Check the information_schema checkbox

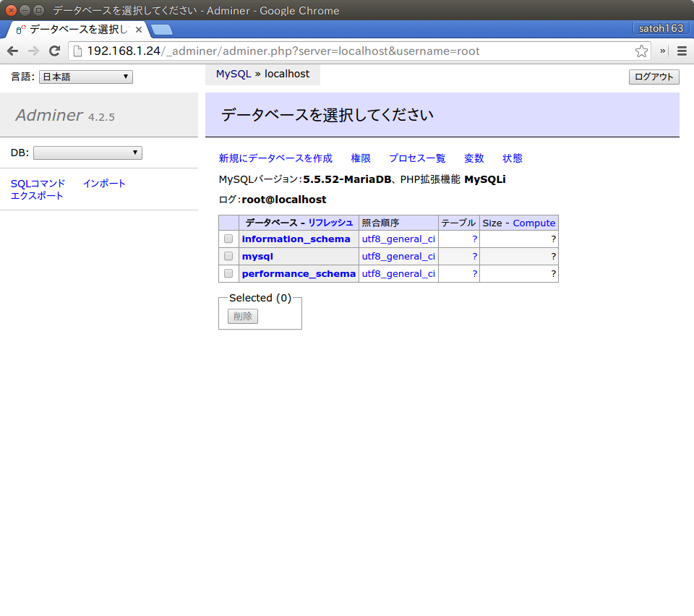pos(228,239)
